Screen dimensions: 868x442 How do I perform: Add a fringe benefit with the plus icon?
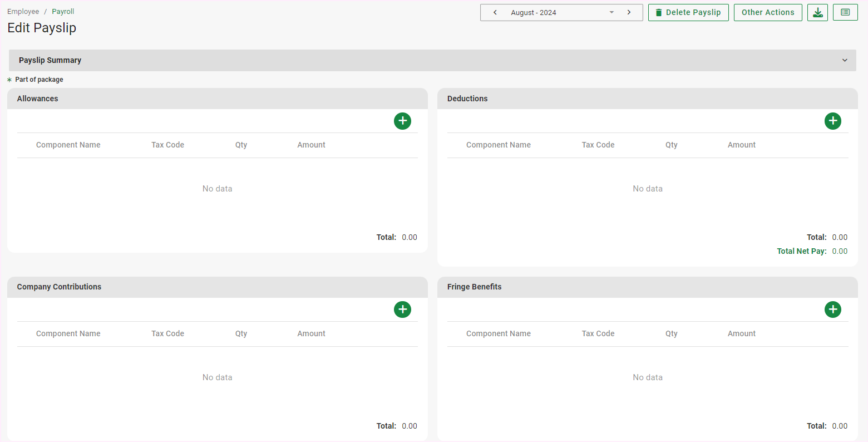click(832, 310)
